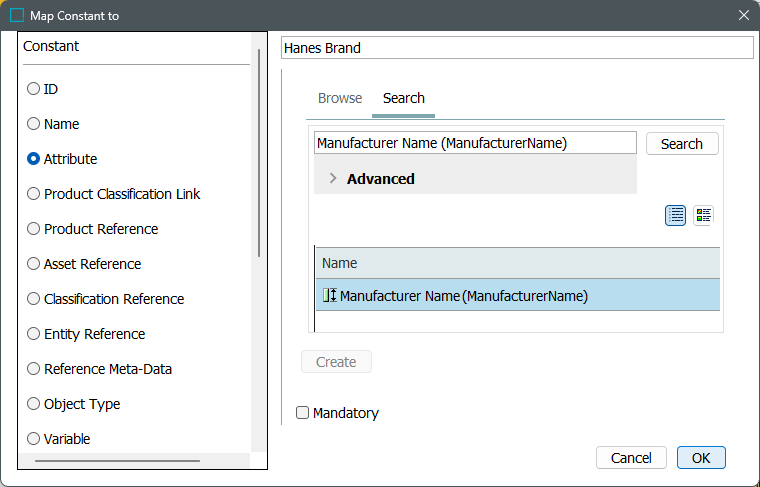Screen dimensions: 760x487
Task: Click the horizontal scrollbar under option list
Action: click(x=117, y=461)
